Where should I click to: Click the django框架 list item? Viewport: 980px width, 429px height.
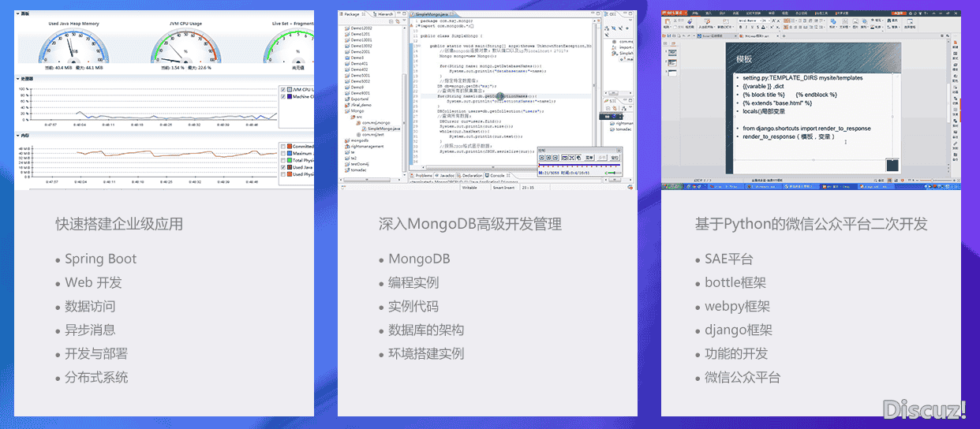point(739,330)
